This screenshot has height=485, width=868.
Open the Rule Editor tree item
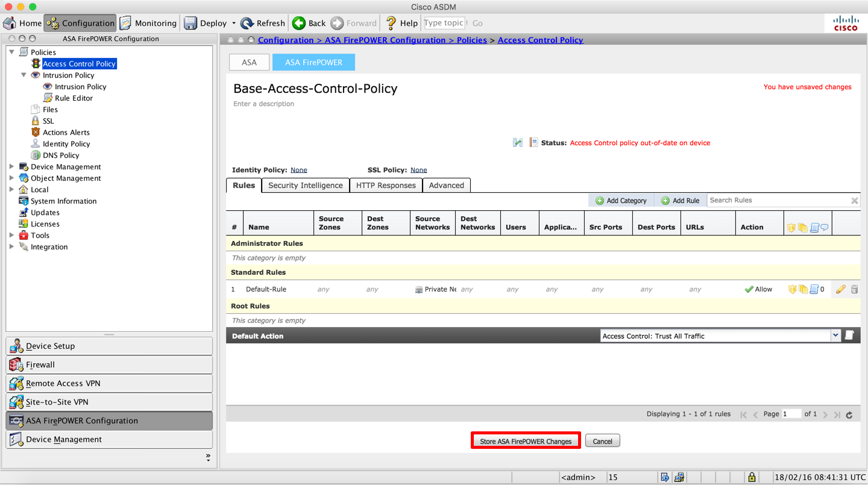pos(74,98)
